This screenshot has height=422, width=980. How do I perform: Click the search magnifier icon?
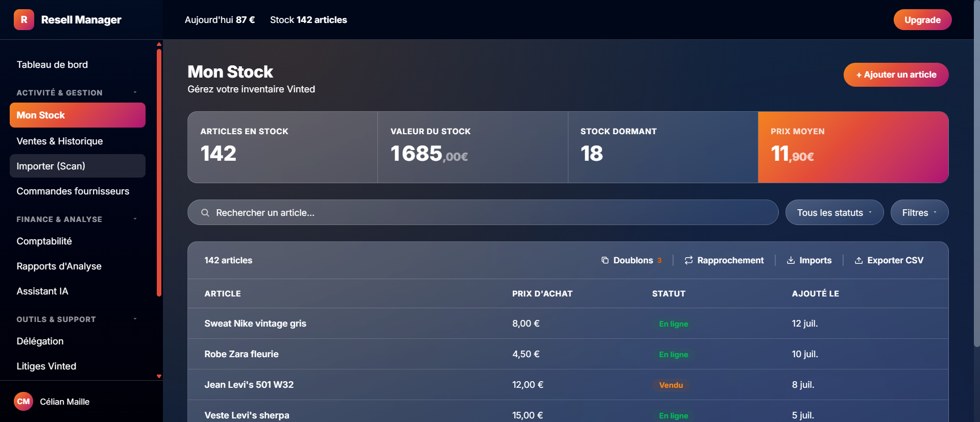pyautogui.click(x=205, y=213)
